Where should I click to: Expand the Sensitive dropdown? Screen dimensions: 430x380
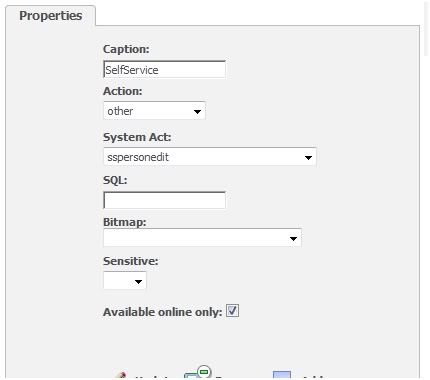tap(125, 281)
